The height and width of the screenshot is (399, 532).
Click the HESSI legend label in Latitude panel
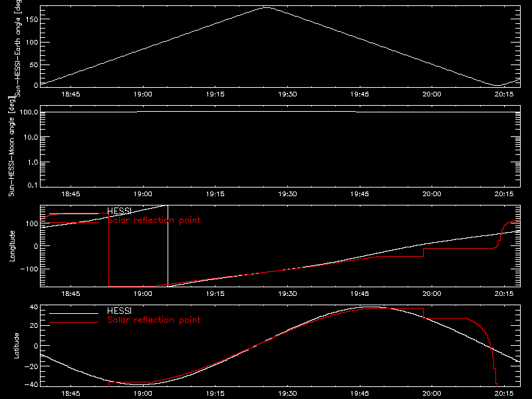119,311
